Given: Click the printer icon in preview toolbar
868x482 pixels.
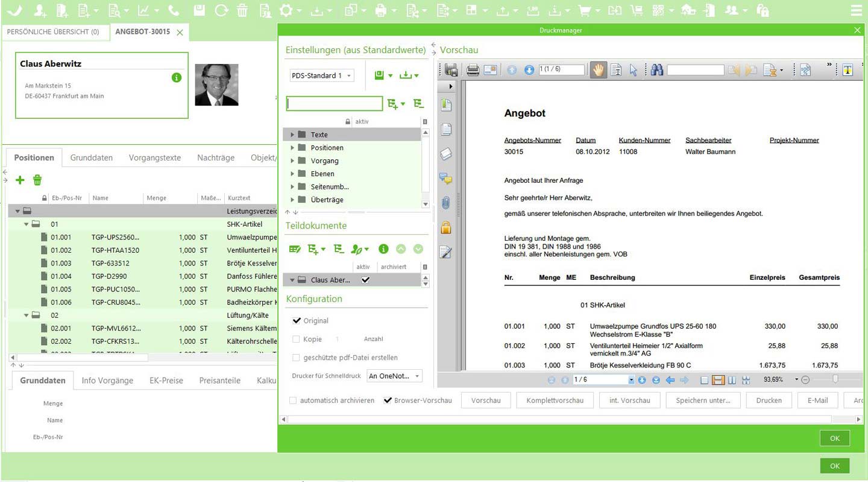Looking at the screenshot, I should 473,70.
